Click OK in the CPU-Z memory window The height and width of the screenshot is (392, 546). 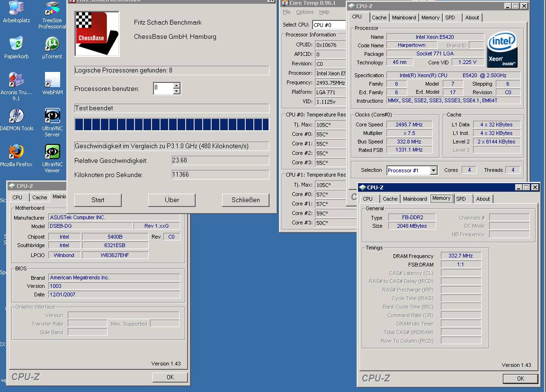[520, 378]
